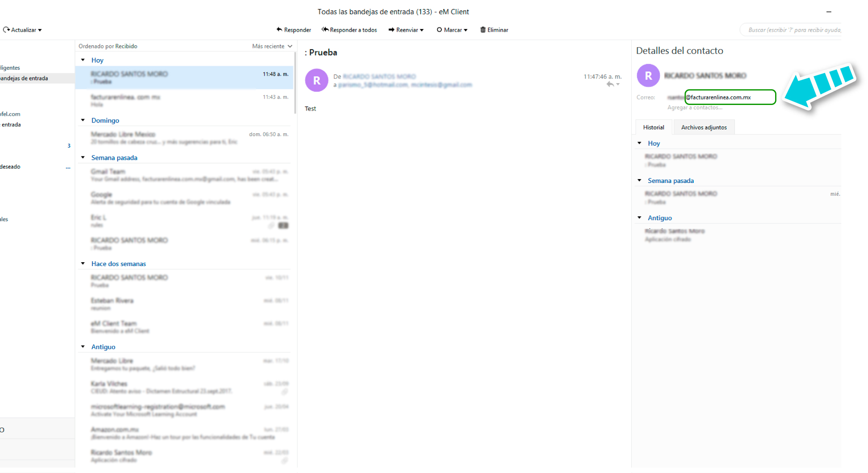Open the Más reciente sort dropdown
868x473 pixels.
(272, 46)
